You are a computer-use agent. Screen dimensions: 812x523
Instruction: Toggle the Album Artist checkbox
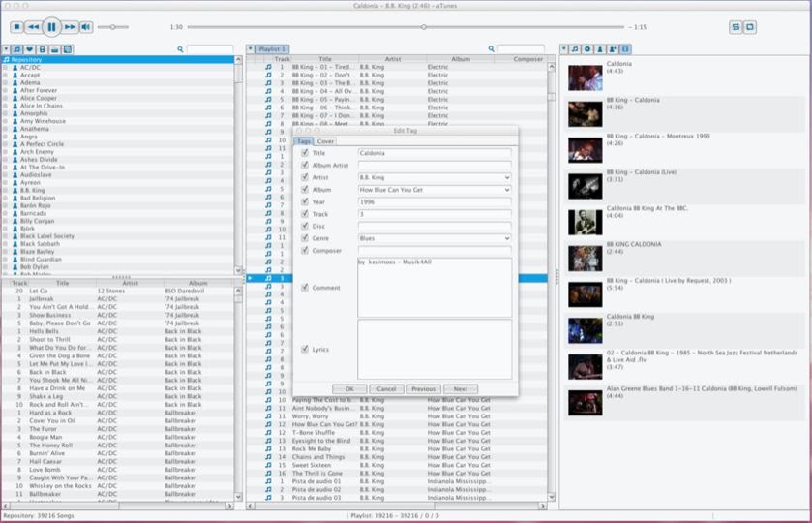coord(305,165)
